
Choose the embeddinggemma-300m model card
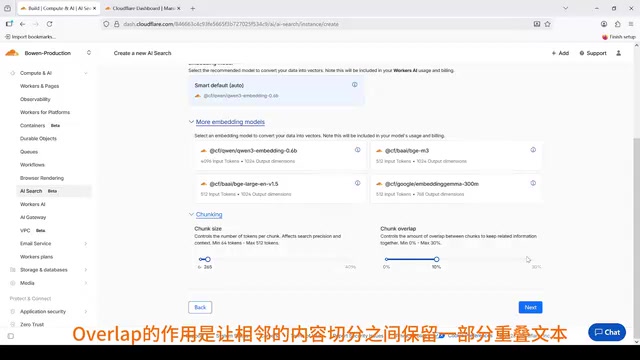[x=456, y=189]
